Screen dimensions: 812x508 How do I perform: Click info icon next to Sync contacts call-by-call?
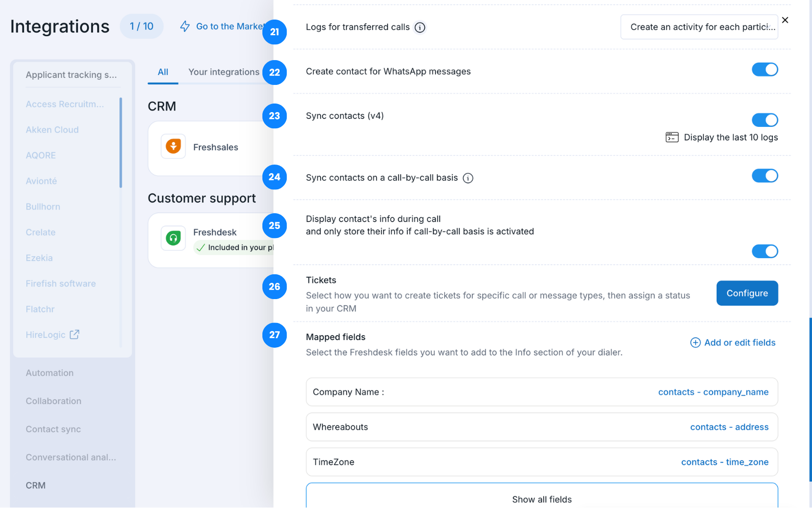(x=468, y=178)
